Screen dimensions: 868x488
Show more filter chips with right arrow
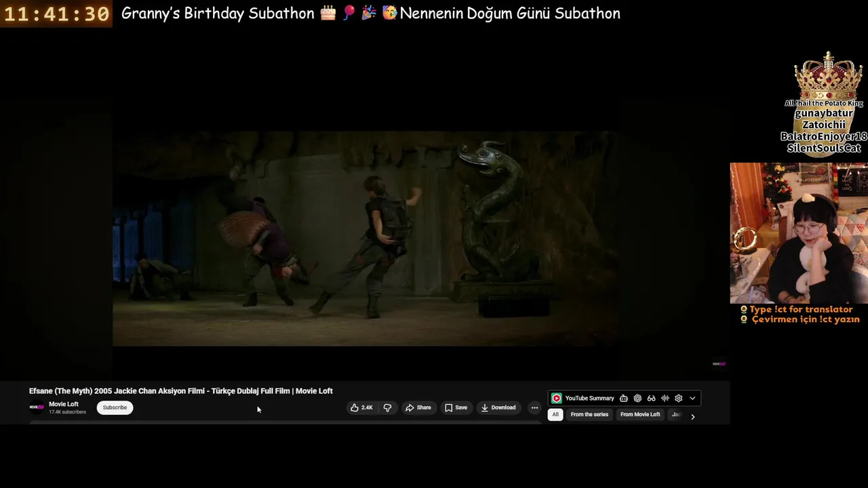pos(692,417)
